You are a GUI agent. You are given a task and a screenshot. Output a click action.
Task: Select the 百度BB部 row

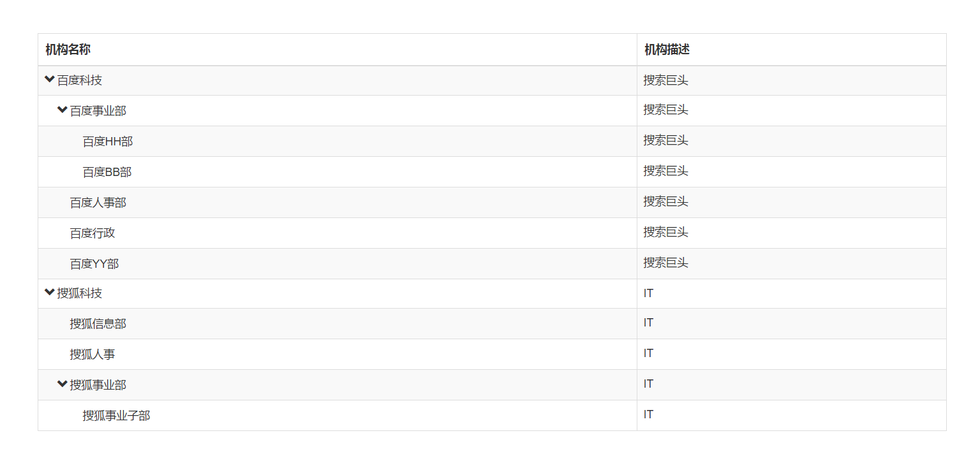pos(107,172)
